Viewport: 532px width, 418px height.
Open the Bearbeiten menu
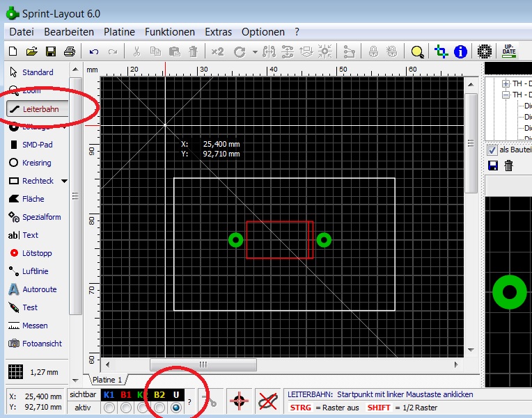[x=69, y=32]
